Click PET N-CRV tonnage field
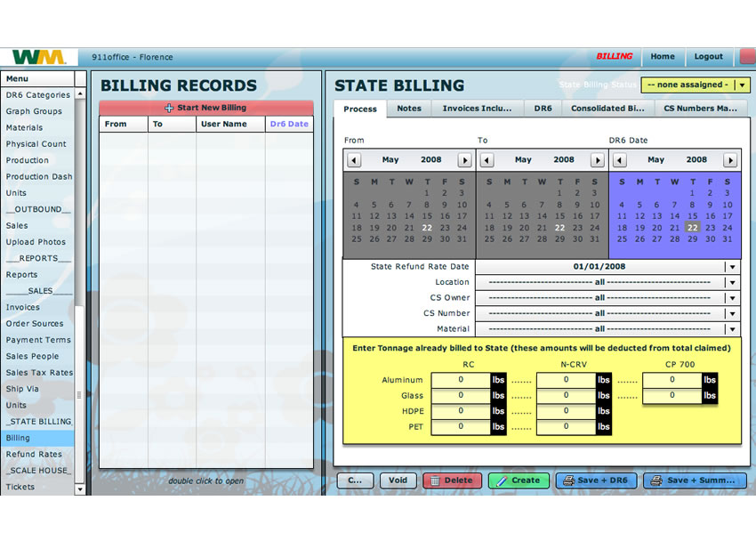The image size is (756, 549). [x=566, y=427]
